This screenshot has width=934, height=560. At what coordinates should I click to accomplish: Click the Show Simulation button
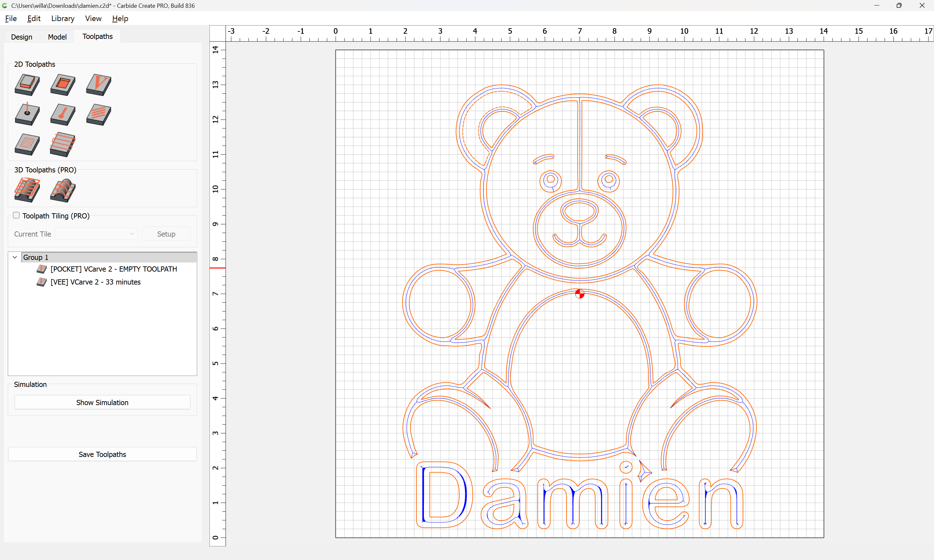click(102, 402)
